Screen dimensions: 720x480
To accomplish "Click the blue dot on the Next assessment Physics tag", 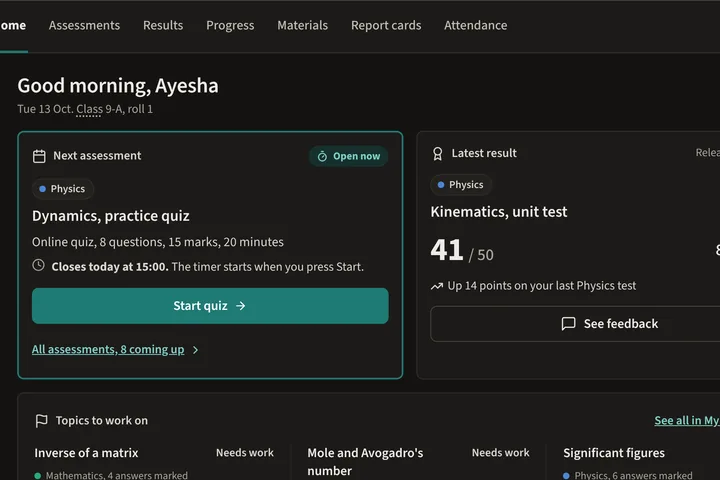I will click(43, 189).
